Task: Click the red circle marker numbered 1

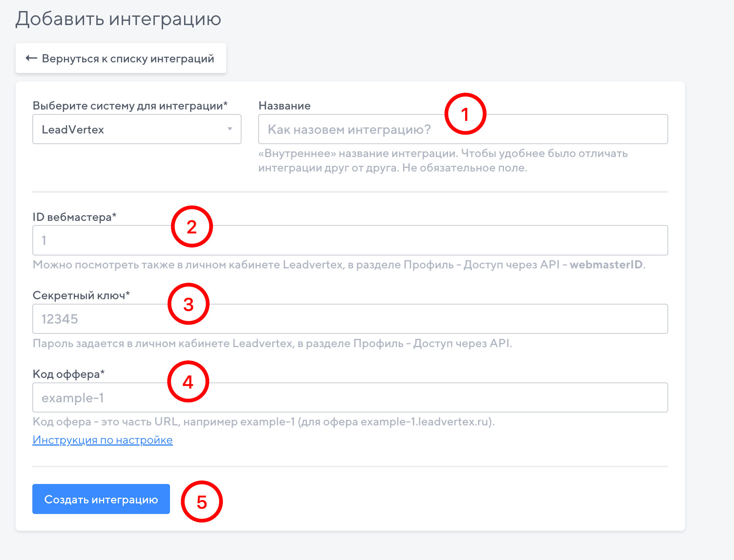Action: [x=465, y=114]
